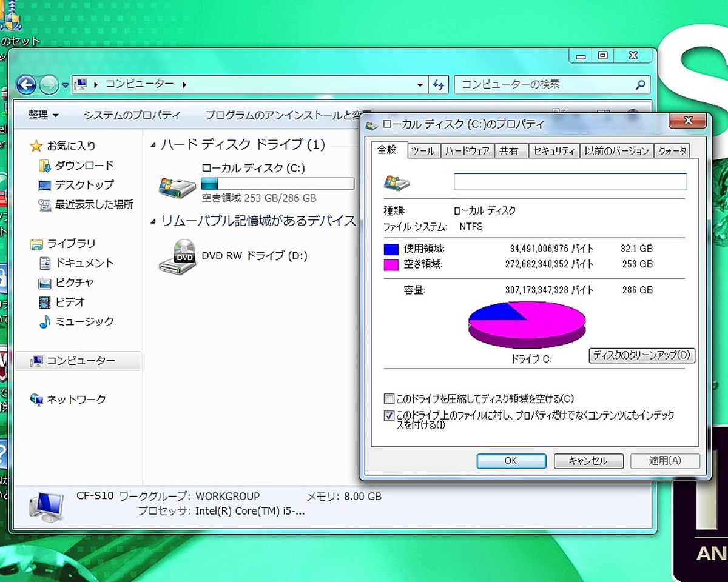Image resolution: width=728 pixels, height=582 pixels.
Task: Click the drive label text field
Action: tap(570, 182)
